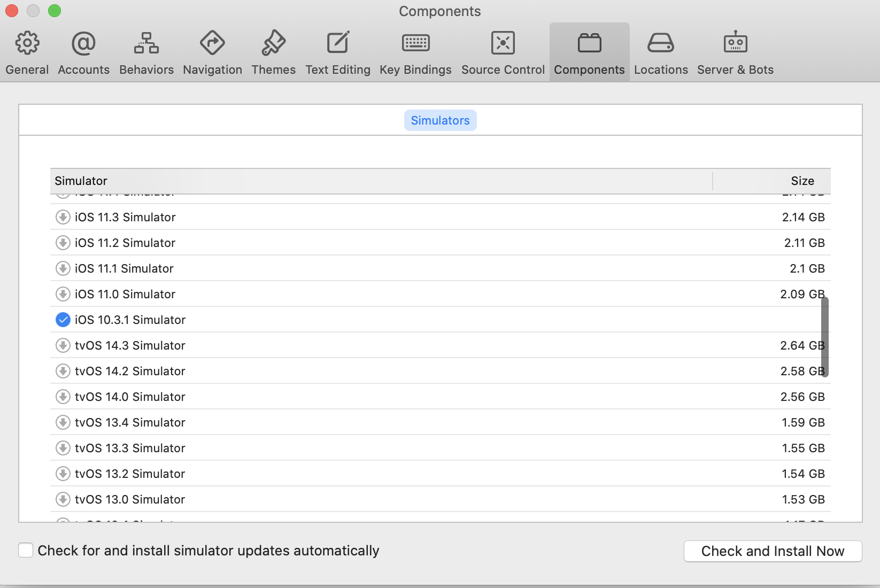
Task: Open the Navigation preferences pane
Action: tap(212, 53)
